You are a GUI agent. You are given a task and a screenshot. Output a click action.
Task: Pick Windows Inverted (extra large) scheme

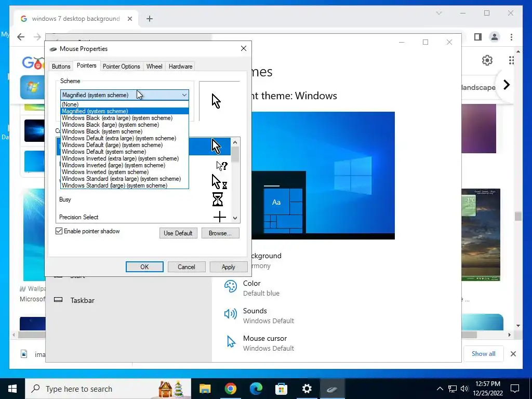click(x=125, y=158)
